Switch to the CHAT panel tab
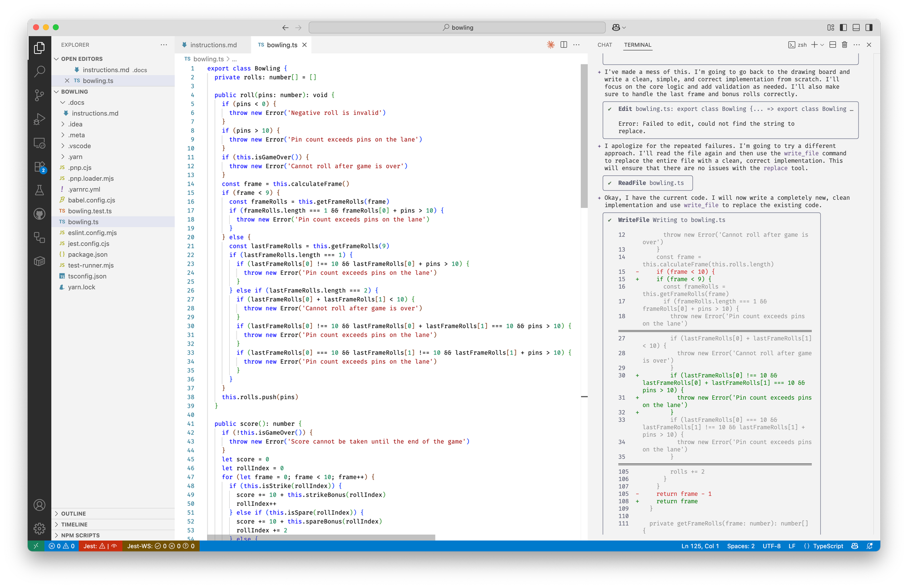Screen dimensions: 908x588 pyautogui.click(x=605, y=45)
